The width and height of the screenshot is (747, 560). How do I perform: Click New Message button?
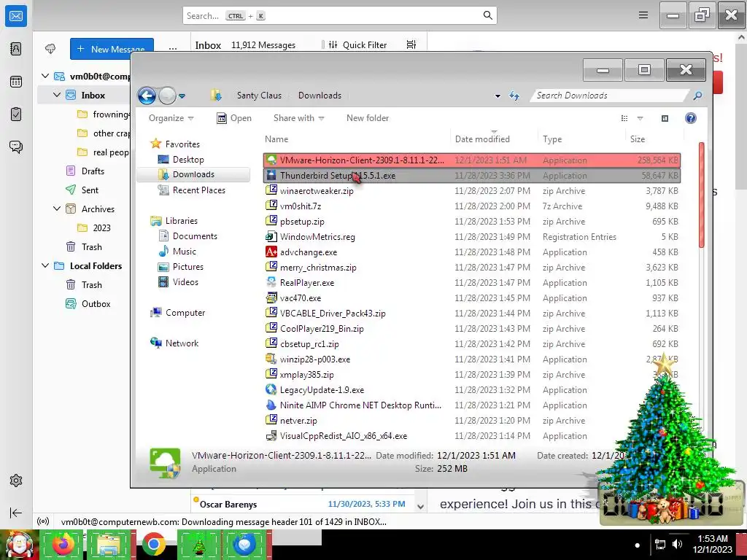pyautogui.click(x=112, y=49)
